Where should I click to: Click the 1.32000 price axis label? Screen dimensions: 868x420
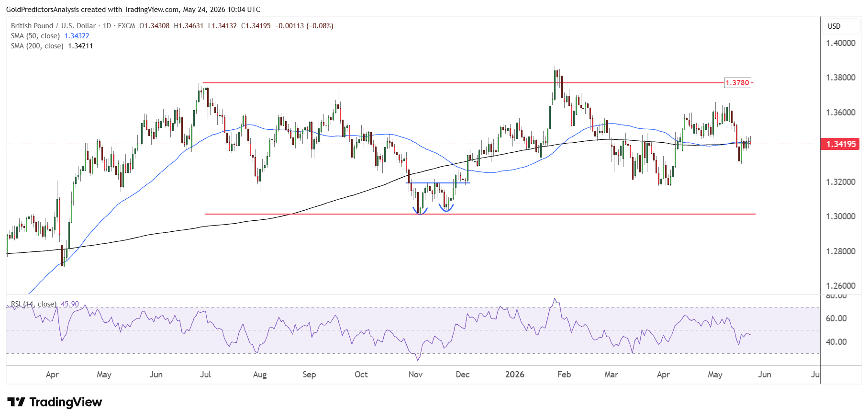click(x=841, y=182)
